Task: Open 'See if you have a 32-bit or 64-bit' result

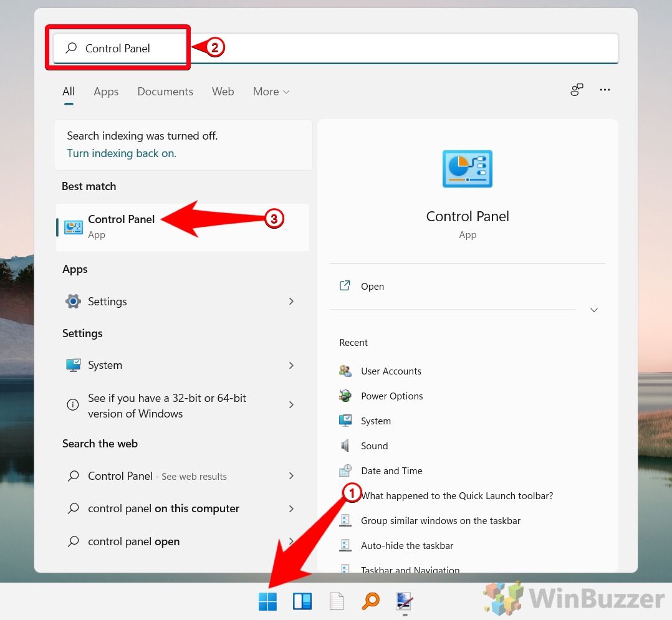Action: click(183, 405)
